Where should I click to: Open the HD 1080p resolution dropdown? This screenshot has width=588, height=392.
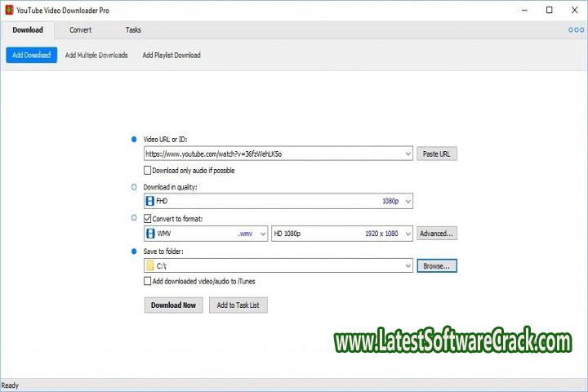(408, 234)
